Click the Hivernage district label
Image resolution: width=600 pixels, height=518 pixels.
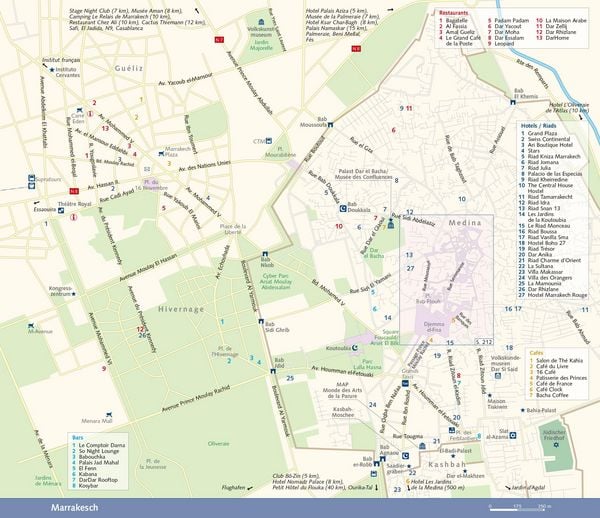click(181, 309)
